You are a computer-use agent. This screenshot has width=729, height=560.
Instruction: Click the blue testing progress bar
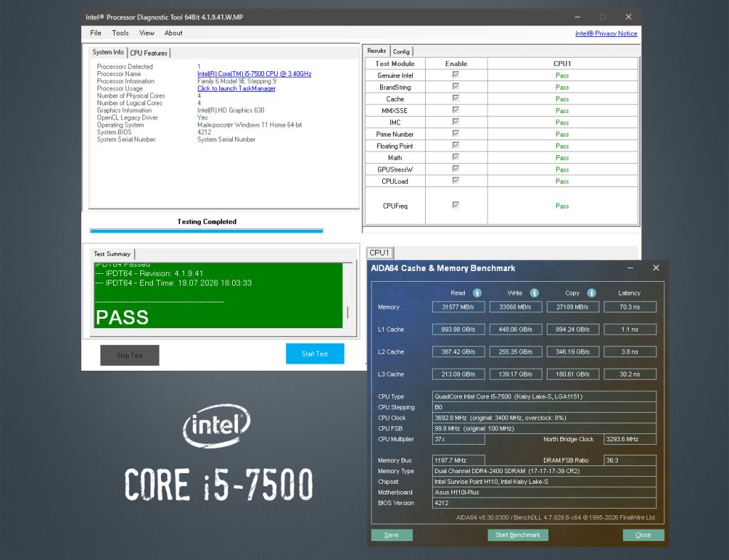click(206, 231)
